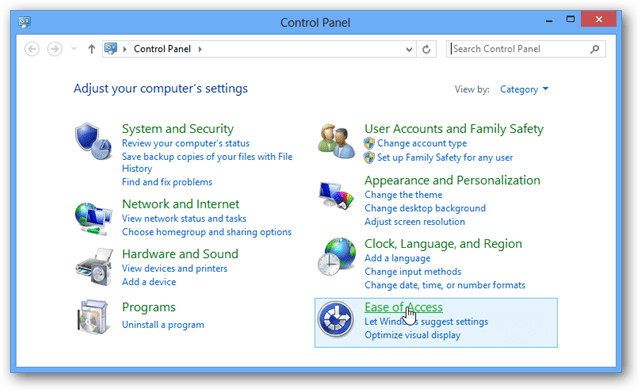Image resolution: width=640 pixels, height=391 pixels.
Task: Minimize the Control Panel window
Action: tap(549, 19)
